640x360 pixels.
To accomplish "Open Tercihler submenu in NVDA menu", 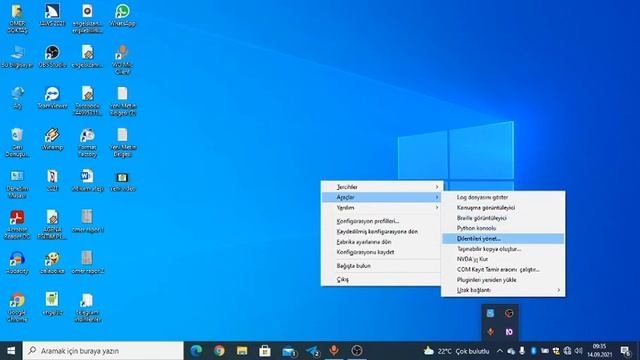I will pos(382,187).
